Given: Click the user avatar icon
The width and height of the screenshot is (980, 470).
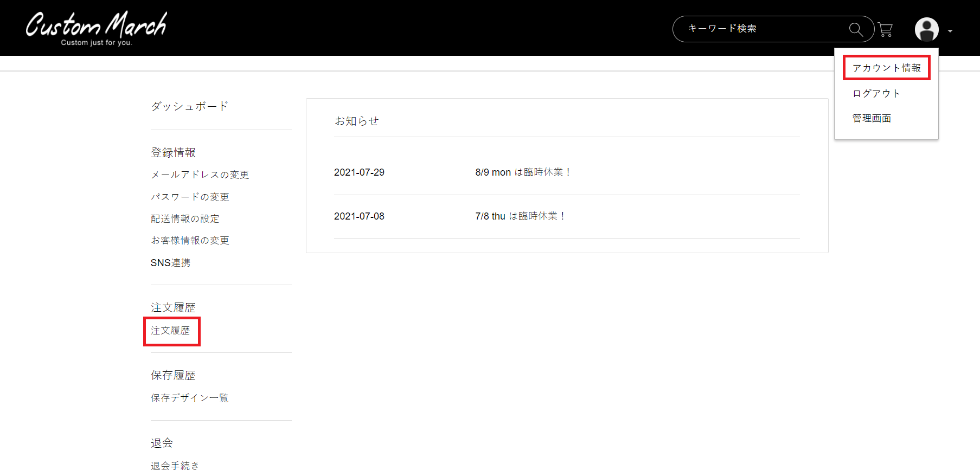Looking at the screenshot, I should (x=927, y=29).
